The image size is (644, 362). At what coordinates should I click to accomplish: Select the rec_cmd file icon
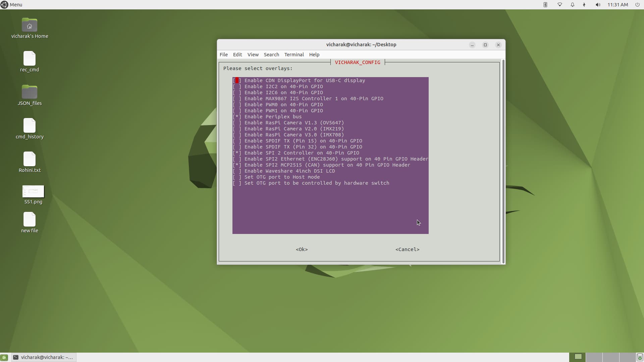30,59
